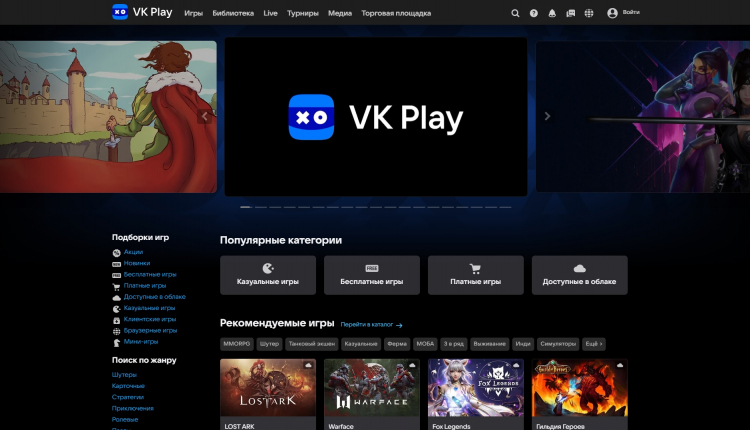Open the Библиотека menu item
This screenshot has height=430, width=750.
(x=233, y=13)
